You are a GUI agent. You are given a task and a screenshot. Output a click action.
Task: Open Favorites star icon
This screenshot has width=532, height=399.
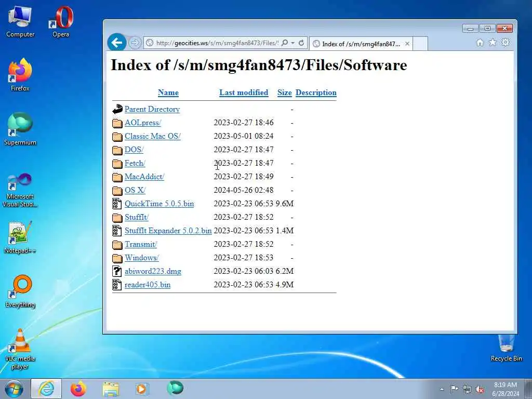[x=493, y=43]
